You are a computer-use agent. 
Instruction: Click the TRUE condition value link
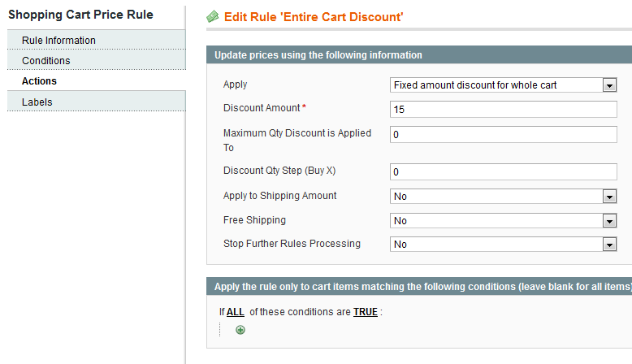[x=366, y=312]
